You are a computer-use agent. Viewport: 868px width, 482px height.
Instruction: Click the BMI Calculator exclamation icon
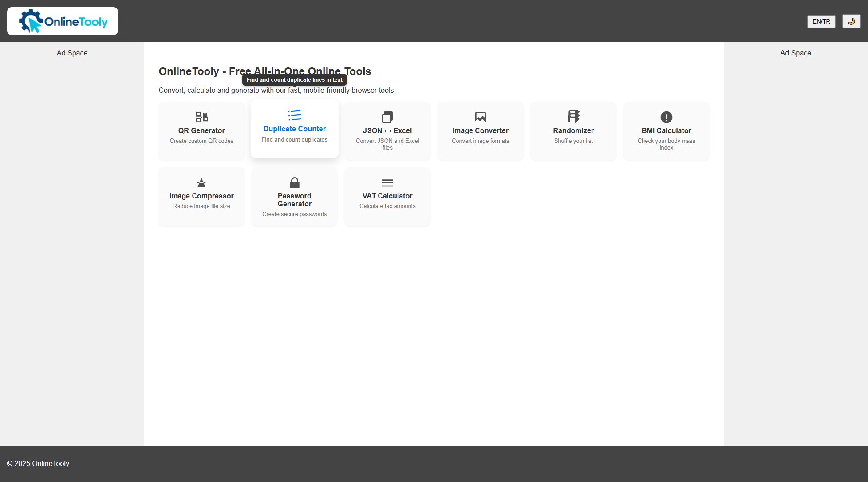[x=667, y=117]
